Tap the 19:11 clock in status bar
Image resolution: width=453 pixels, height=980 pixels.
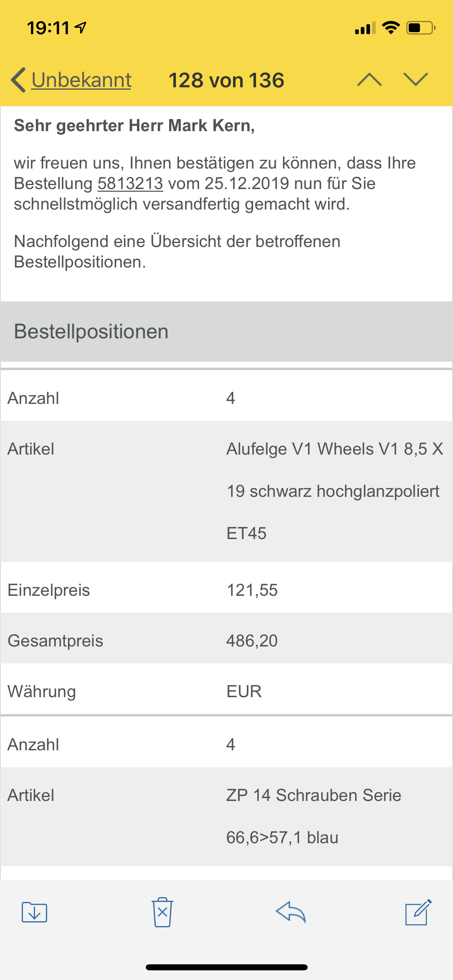coord(48,28)
